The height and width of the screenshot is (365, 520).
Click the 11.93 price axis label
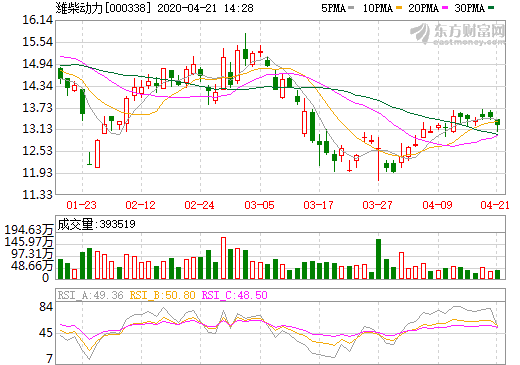coord(38,173)
